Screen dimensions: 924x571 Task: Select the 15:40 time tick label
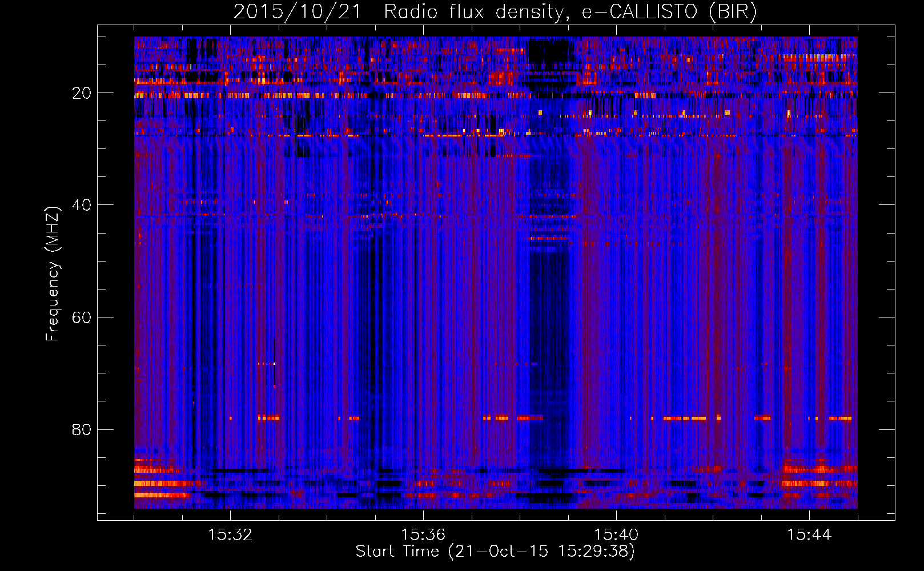click(x=616, y=535)
